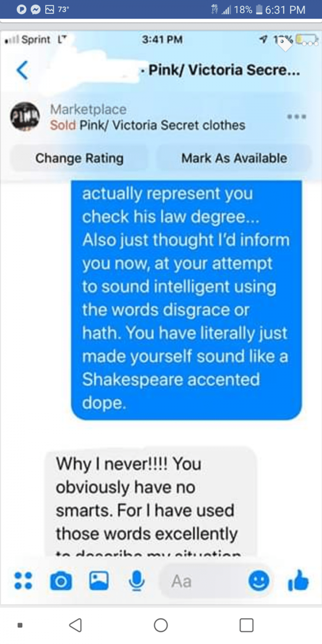Viewport: 322px width, 644px height.
Task: Tap the blue message ending with dope
Action: pyautogui.click(x=186, y=299)
